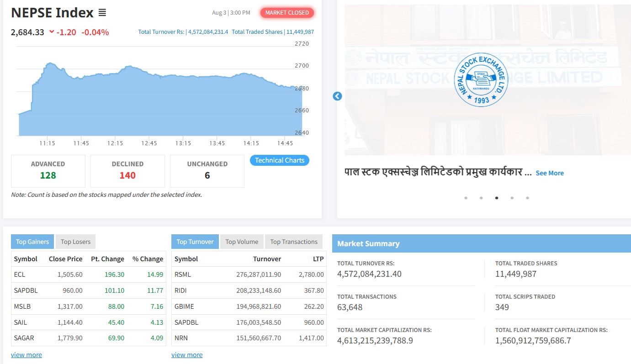Click the MARKET CLOSED status badge

[287, 13]
